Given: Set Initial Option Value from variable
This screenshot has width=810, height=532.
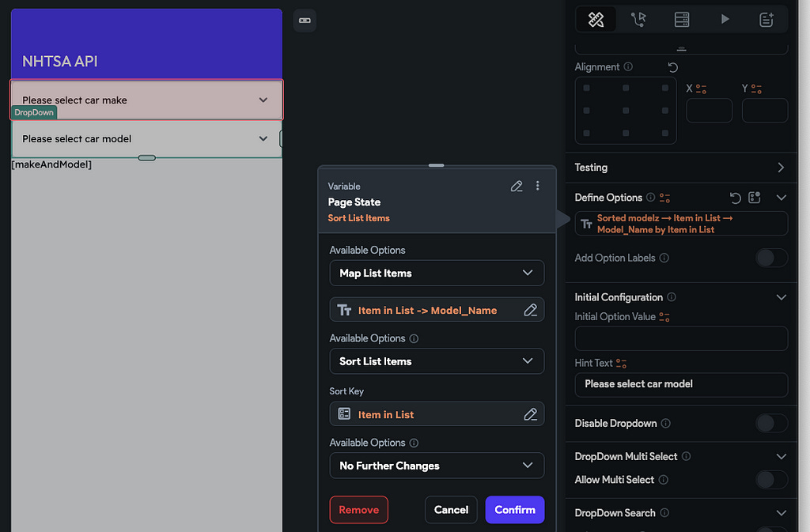Looking at the screenshot, I should [x=664, y=317].
